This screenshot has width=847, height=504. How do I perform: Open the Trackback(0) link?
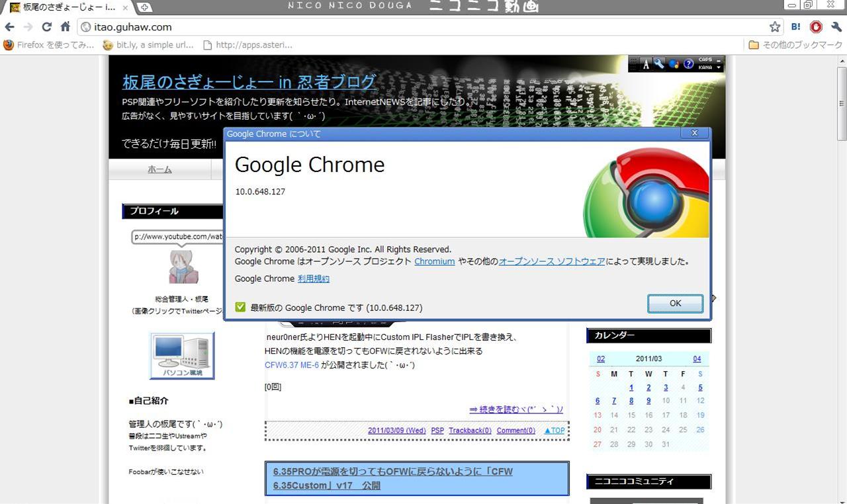470,431
